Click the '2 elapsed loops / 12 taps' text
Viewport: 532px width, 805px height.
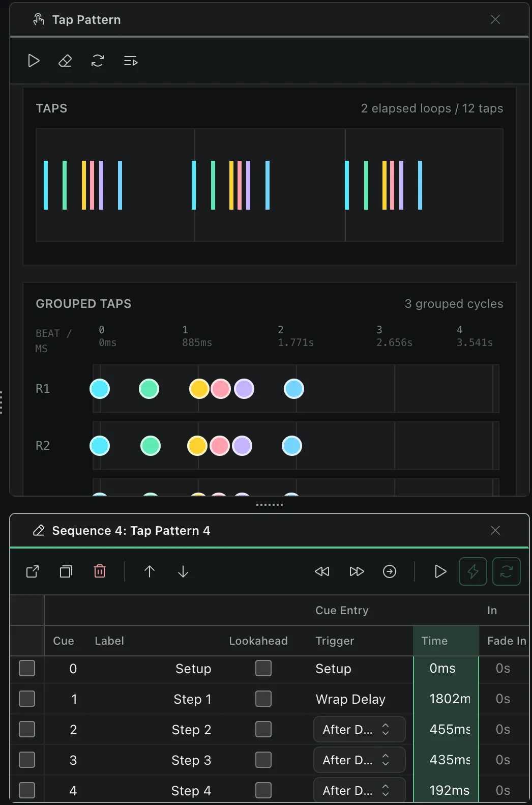tap(432, 108)
